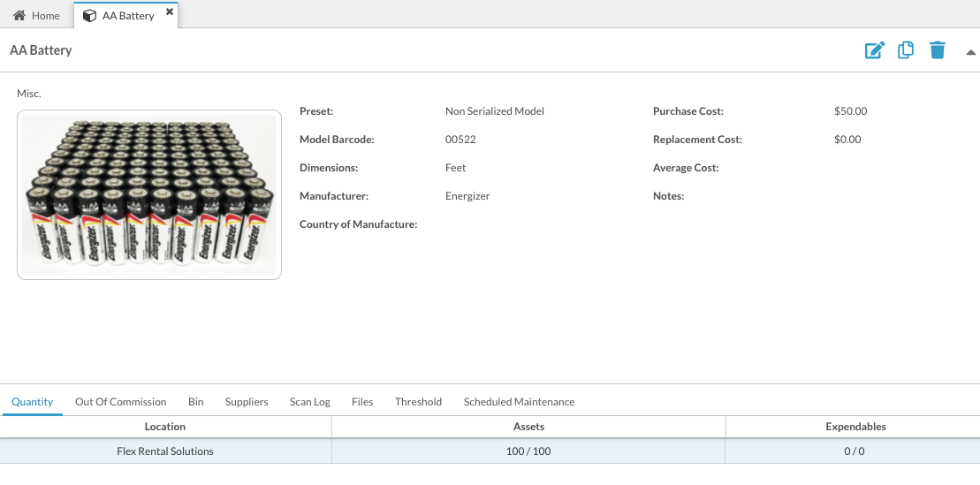Click the Manufacturer label
Image resolution: width=980 pixels, height=485 pixels.
pyautogui.click(x=334, y=196)
